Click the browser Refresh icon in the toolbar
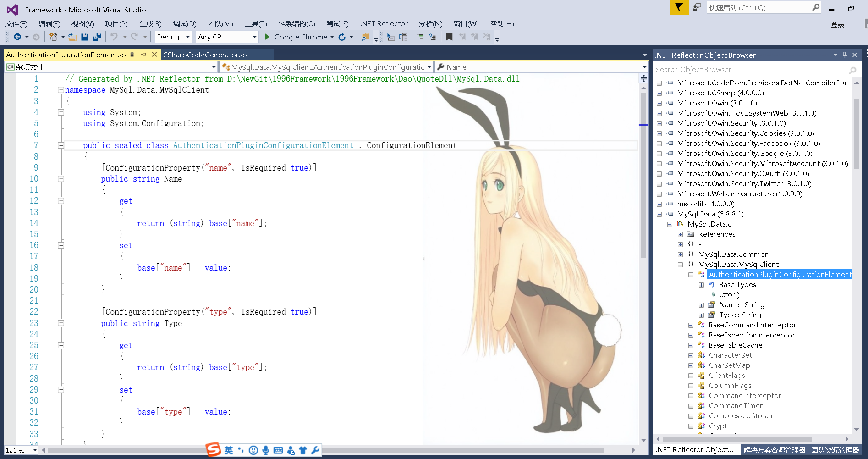Viewport: 868px width, 459px height. coord(342,37)
